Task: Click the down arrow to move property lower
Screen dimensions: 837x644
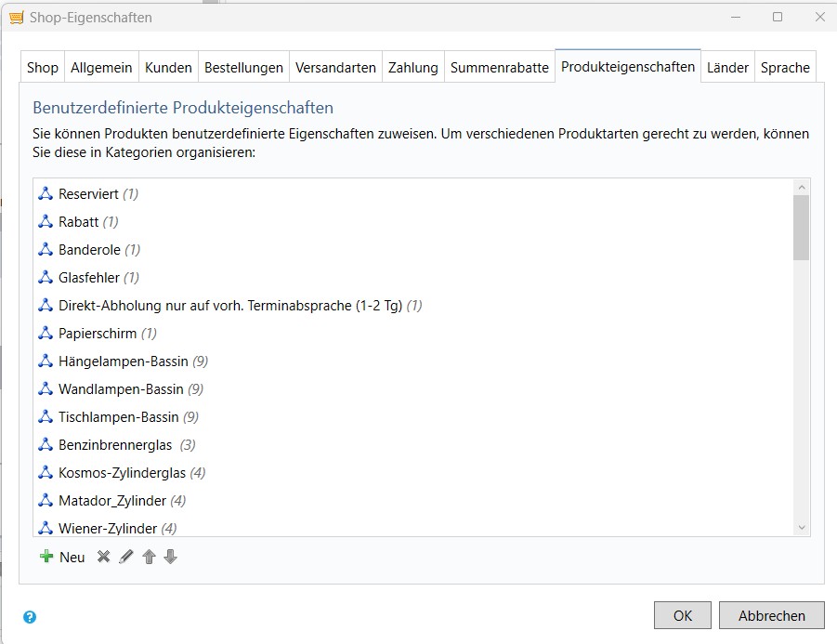Action: click(171, 557)
